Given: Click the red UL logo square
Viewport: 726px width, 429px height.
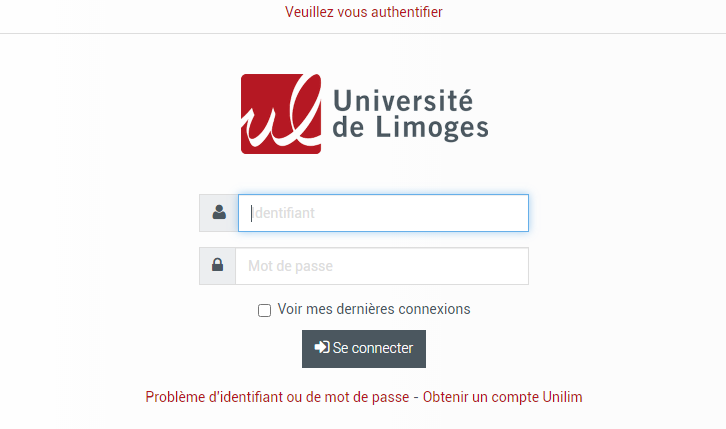Looking at the screenshot, I should coord(281,114).
